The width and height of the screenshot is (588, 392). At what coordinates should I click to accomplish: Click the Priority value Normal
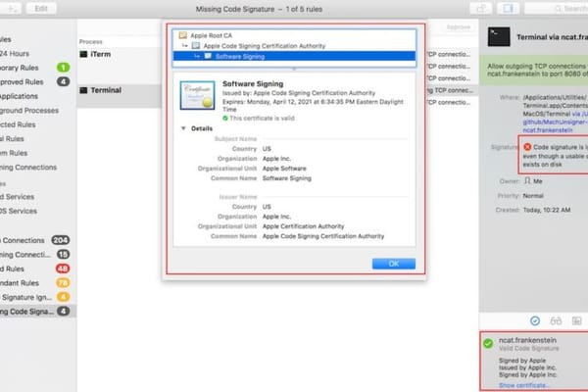[533, 196]
